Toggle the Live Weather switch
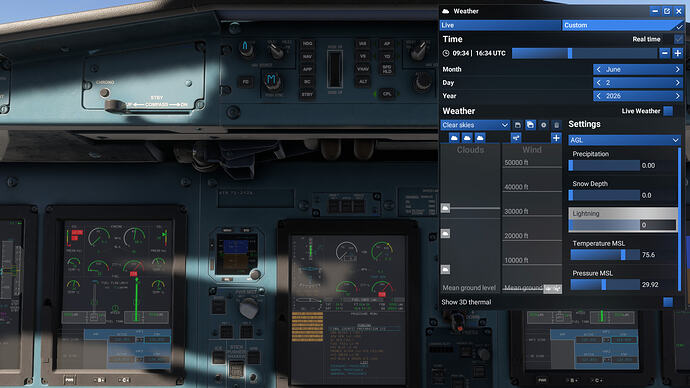The width and height of the screenshot is (690, 388). pos(668,111)
